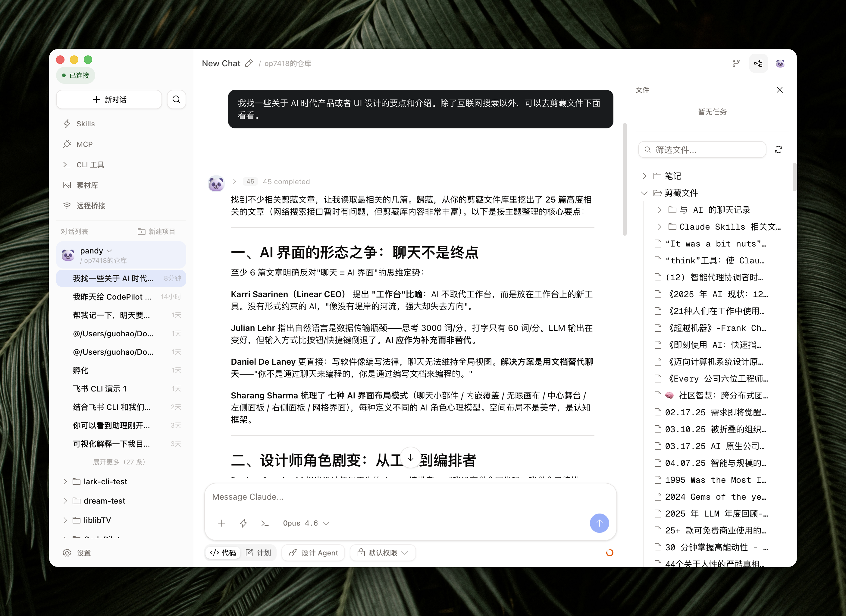
Task: Click the terminal prompt icon in message box
Action: 265,523
